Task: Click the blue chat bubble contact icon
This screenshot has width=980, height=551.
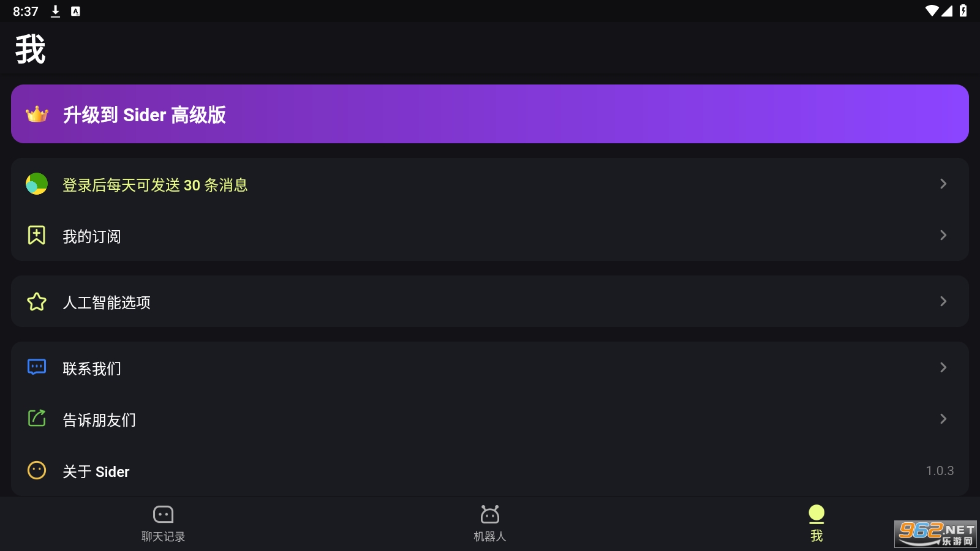Action: pyautogui.click(x=37, y=367)
